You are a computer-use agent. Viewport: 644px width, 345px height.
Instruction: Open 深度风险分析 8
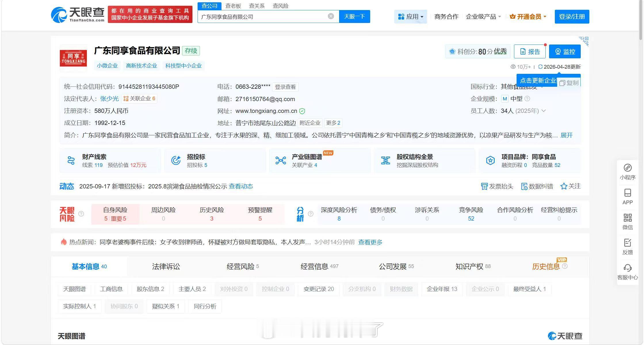click(x=339, y=214)
